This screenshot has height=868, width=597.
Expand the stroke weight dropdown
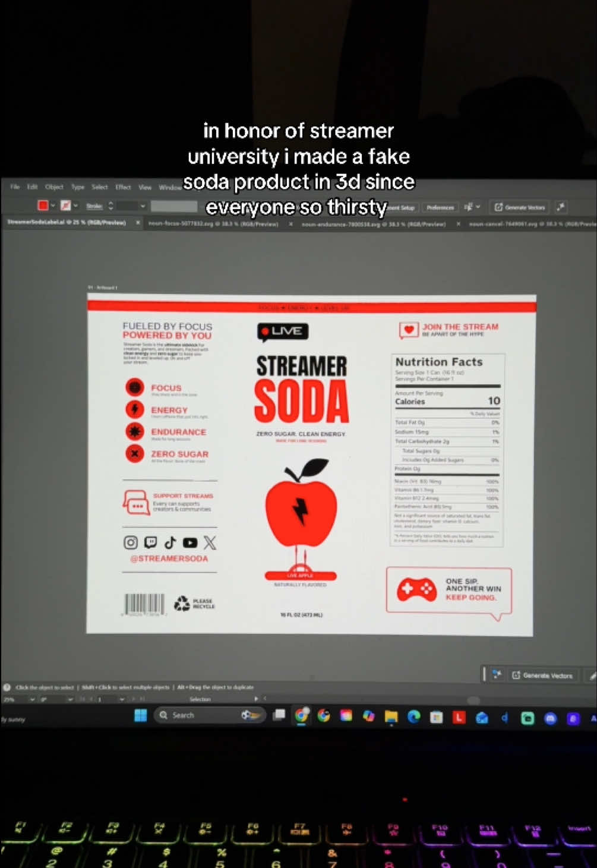[x=143, y=206]
